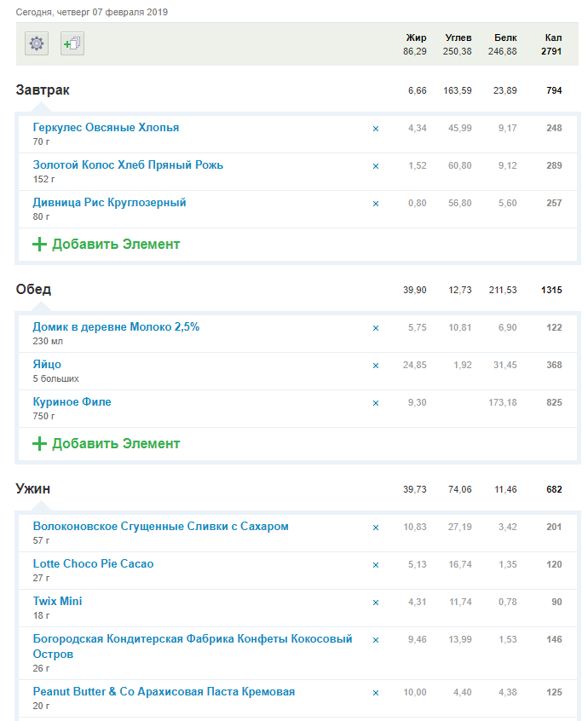Remove Геркулес Овсяные Хлопья using its x icon
The height and width of the screenshot is (721, 588).
pos(376,129)
